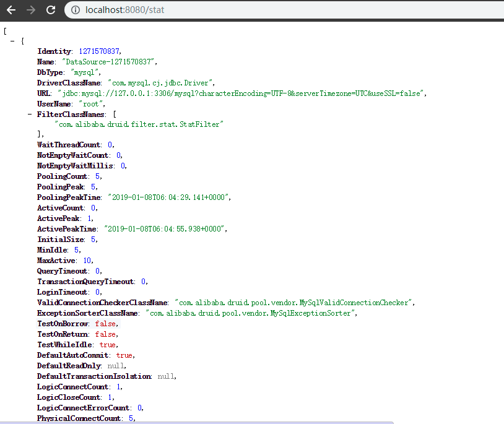504x424 pixels.
Task: Select the Identity value 1271570837
Action: tap(100, 51)
